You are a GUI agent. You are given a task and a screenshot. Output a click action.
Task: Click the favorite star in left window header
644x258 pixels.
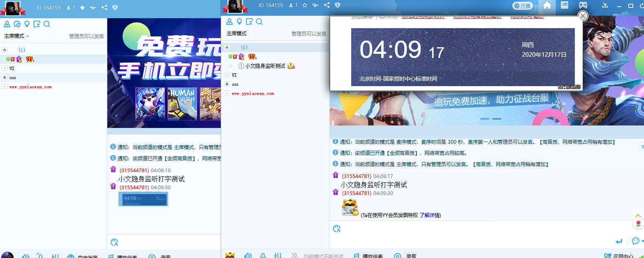click(x=82, y=7)
